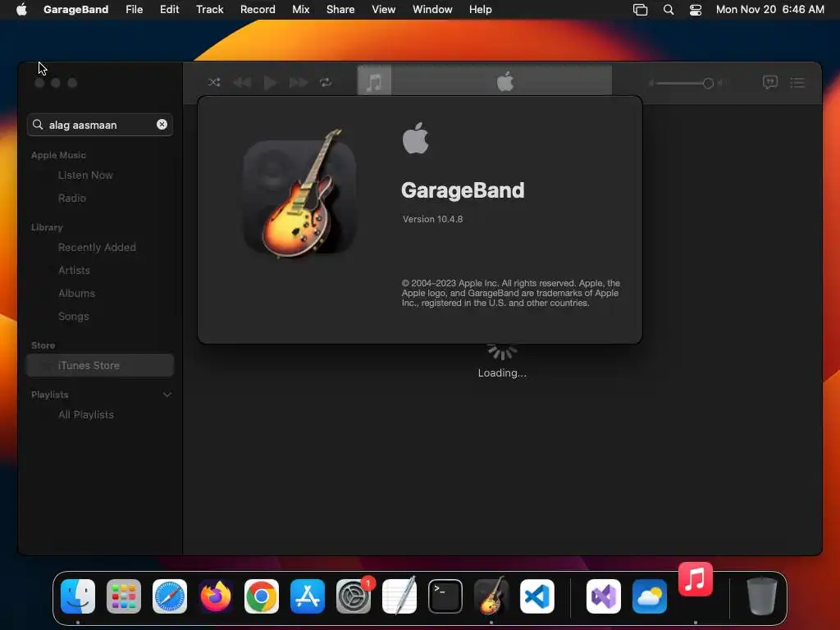Open Weather app from the dock
Screen dimensions: 840x630
pos(650,596)
